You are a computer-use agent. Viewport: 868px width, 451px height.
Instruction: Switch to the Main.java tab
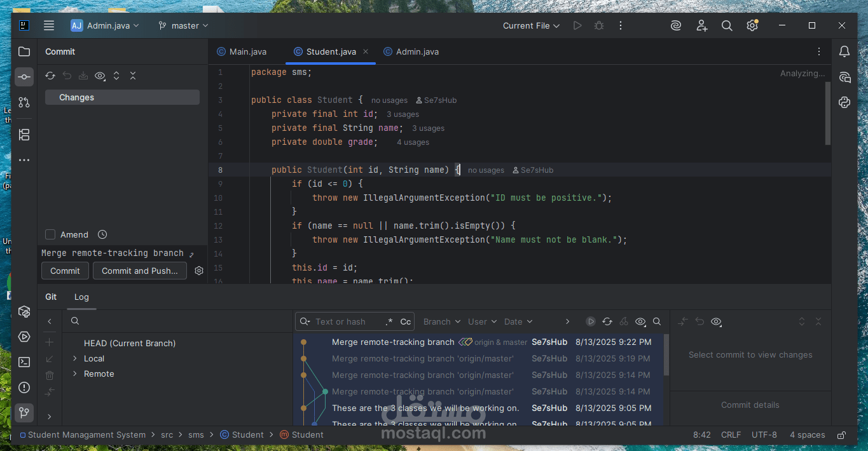coord(242,51)
